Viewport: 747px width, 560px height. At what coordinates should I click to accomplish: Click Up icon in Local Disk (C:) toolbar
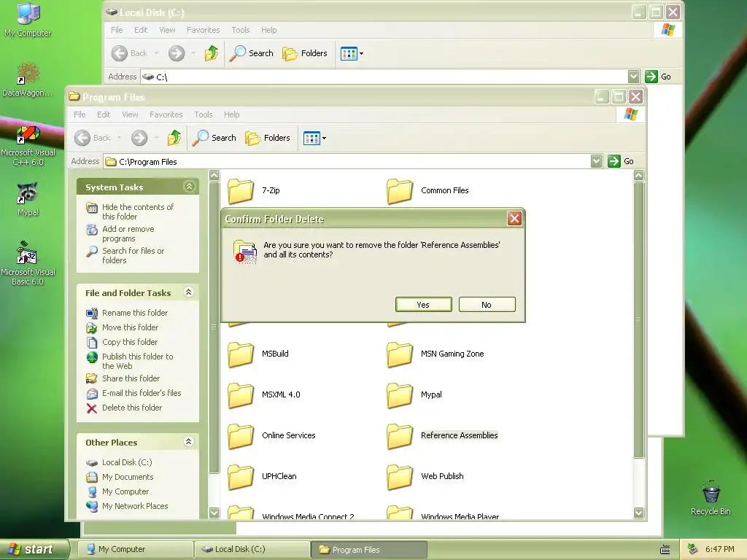pyautogui.click(x=211, y=53)
